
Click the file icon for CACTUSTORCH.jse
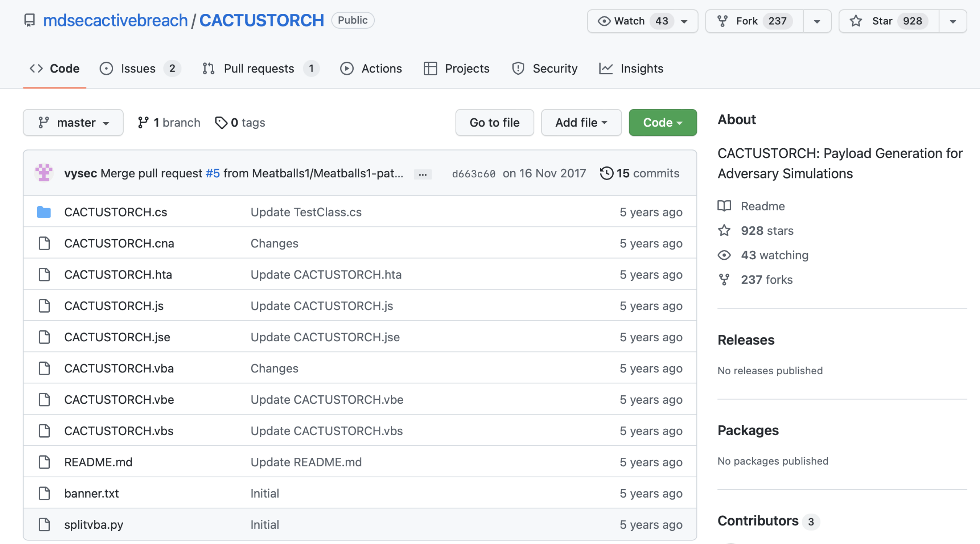click(44, 337)
